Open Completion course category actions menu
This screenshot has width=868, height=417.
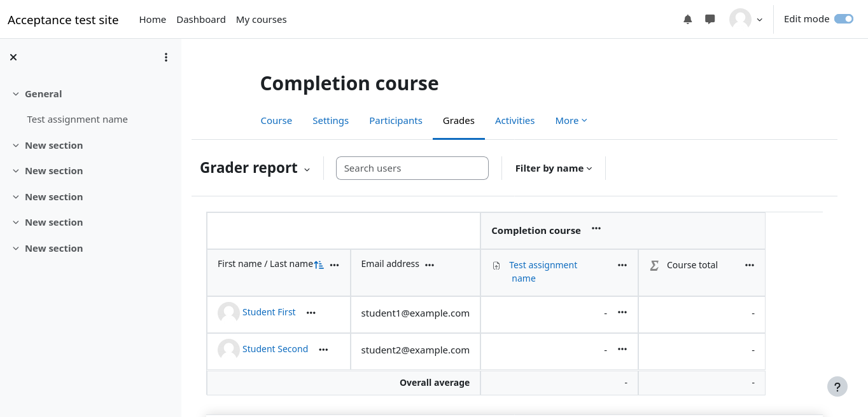(596, 229)
